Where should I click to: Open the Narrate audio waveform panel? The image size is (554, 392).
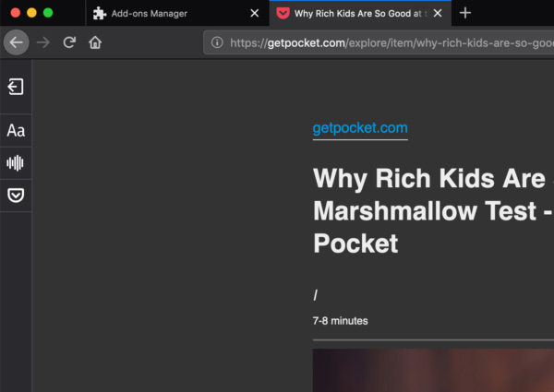[16, 163]
